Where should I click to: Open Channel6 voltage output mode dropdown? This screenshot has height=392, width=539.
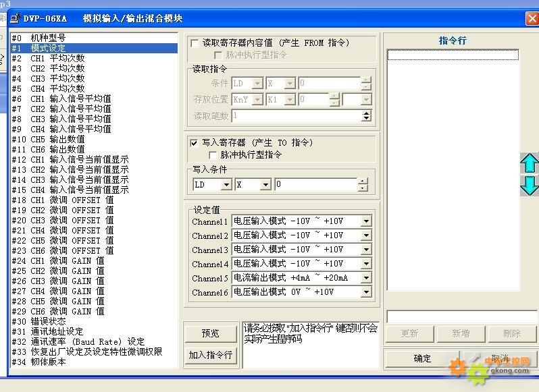366,292
